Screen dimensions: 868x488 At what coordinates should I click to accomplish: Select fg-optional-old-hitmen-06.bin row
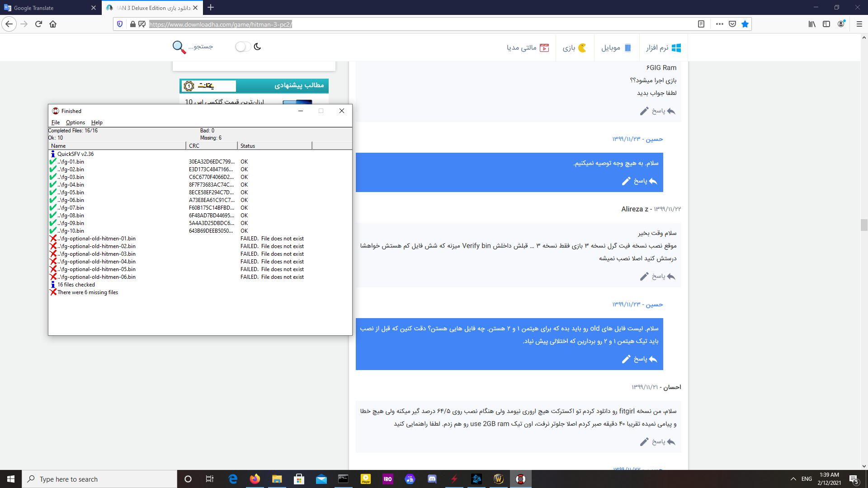click(200, 277)
